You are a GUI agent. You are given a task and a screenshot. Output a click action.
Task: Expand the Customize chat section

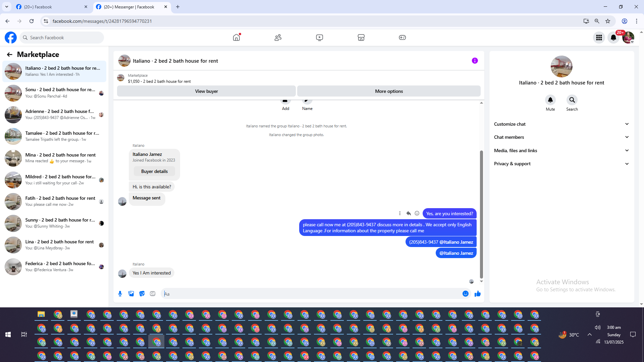point(561,124)
